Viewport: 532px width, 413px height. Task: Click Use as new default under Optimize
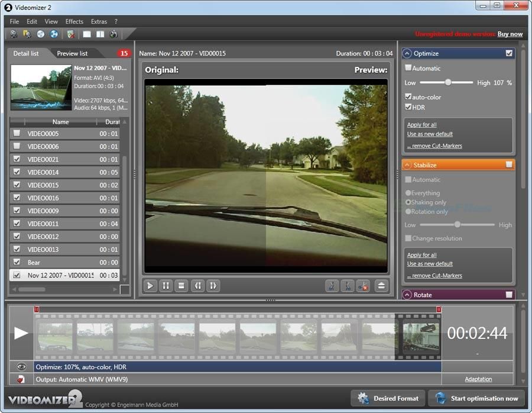point(430,134)
